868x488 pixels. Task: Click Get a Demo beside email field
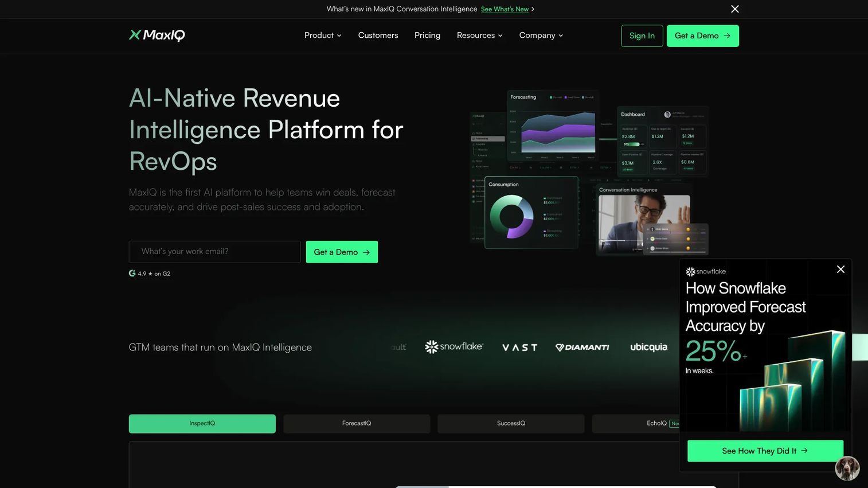[342, 252]
